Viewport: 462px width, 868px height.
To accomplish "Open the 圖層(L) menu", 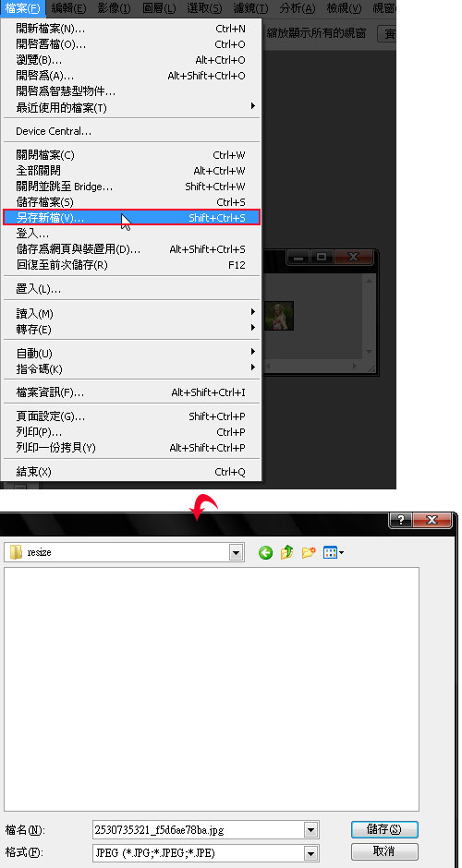I will (x=159, y=8).
